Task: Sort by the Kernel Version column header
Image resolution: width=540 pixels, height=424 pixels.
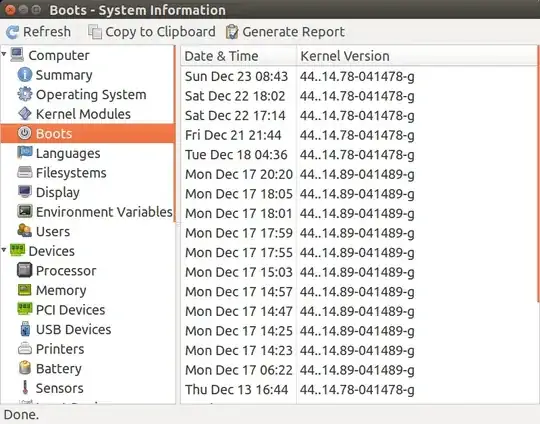Action: click(x=417, y=56)
